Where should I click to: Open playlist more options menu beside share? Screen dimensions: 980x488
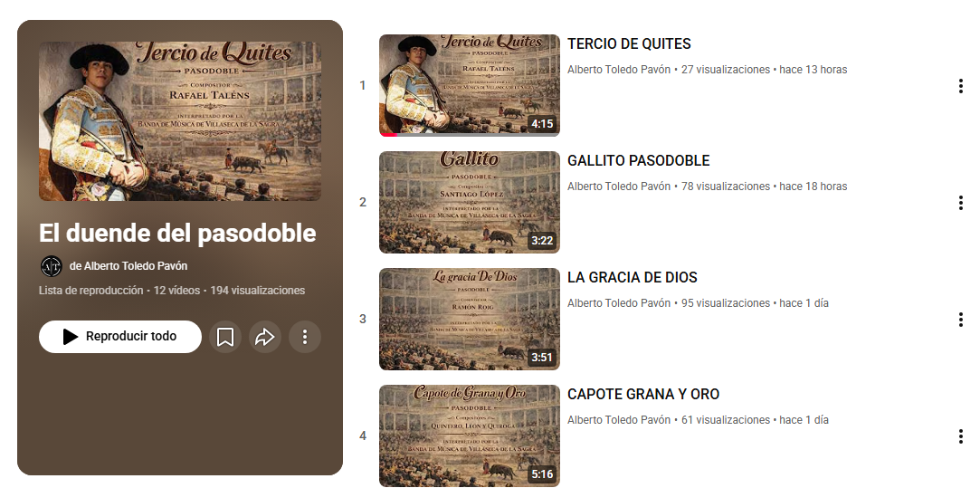point(305,337)
